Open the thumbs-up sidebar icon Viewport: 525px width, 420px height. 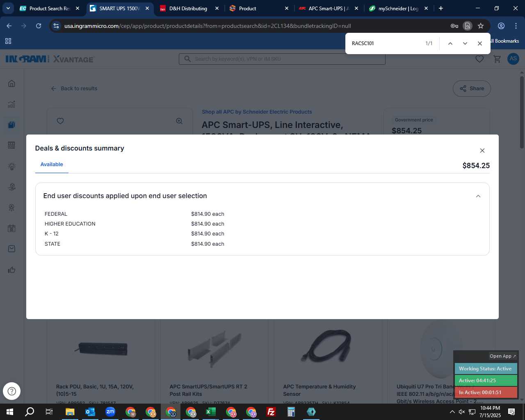(12, 270)
